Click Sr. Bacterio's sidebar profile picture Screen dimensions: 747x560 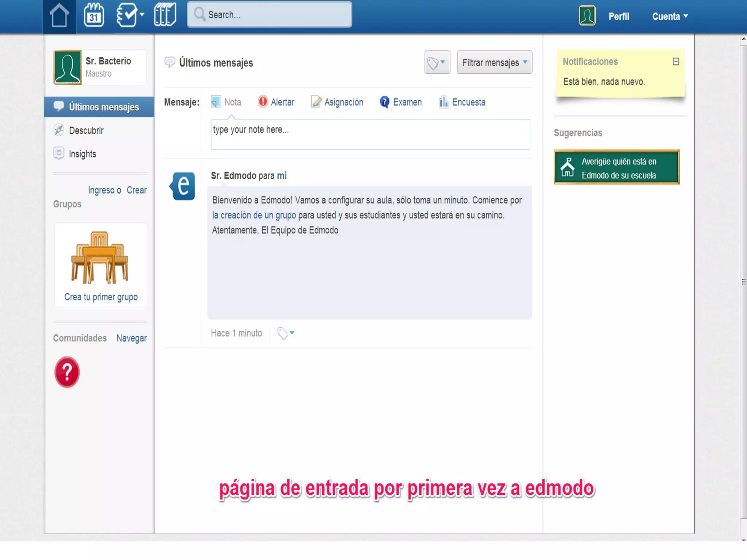67,67
